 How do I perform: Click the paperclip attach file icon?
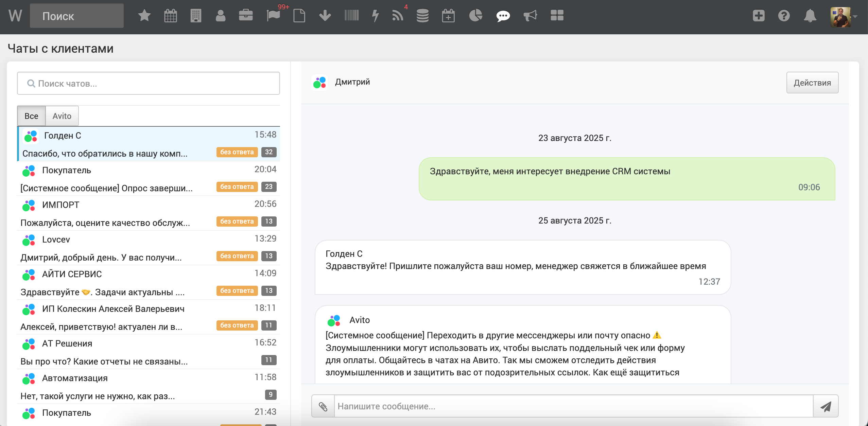(x=323, y=406)
